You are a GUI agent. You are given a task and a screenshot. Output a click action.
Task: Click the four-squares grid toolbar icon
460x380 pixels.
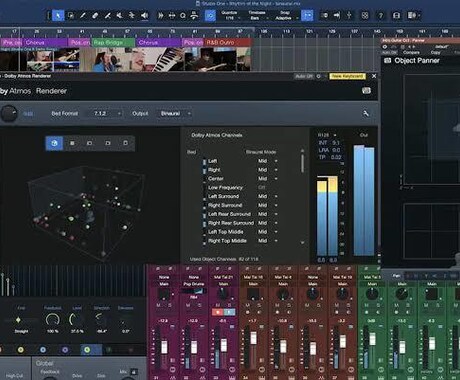click(365, 15)
